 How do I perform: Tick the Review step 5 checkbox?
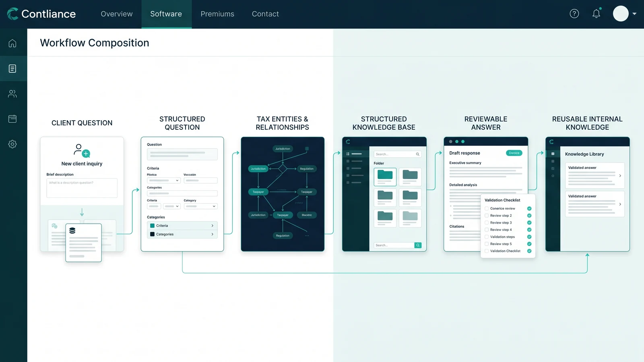click(x=487, y=244)
